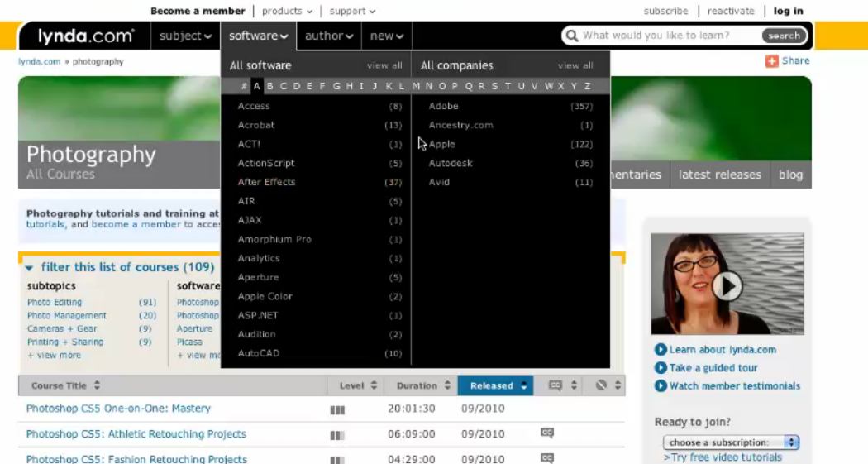Click view all for All companies

[x=575, y=65]
